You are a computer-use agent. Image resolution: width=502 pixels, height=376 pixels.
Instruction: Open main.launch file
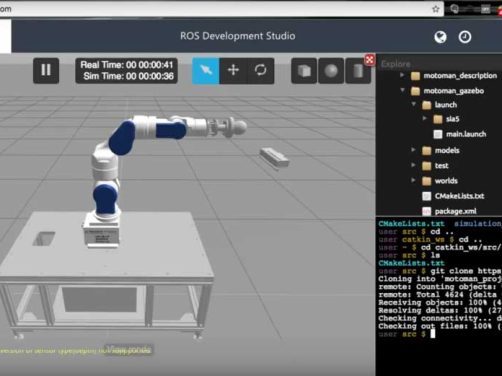(x=466, y=134)
